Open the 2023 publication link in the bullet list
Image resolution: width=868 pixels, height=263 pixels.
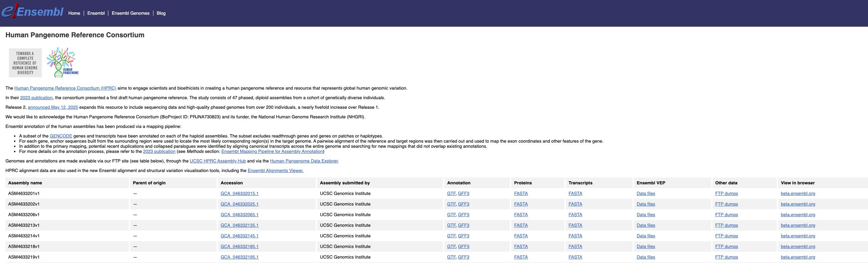tap(159, 152)
